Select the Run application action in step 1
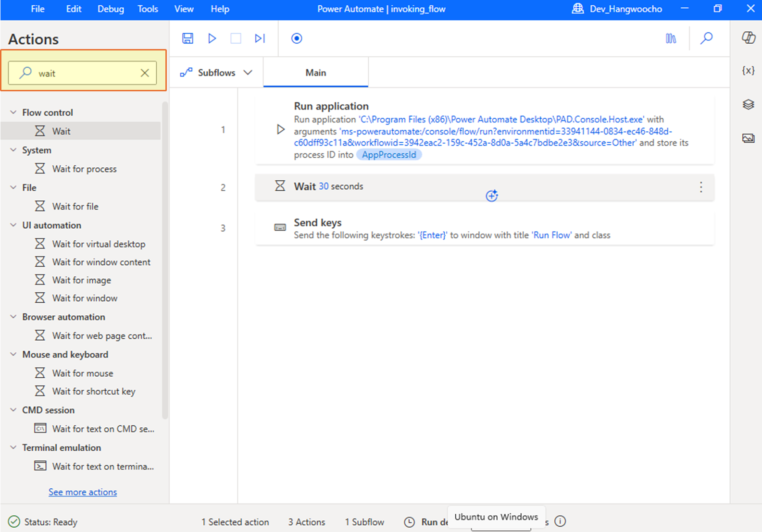 pos(485,130)
